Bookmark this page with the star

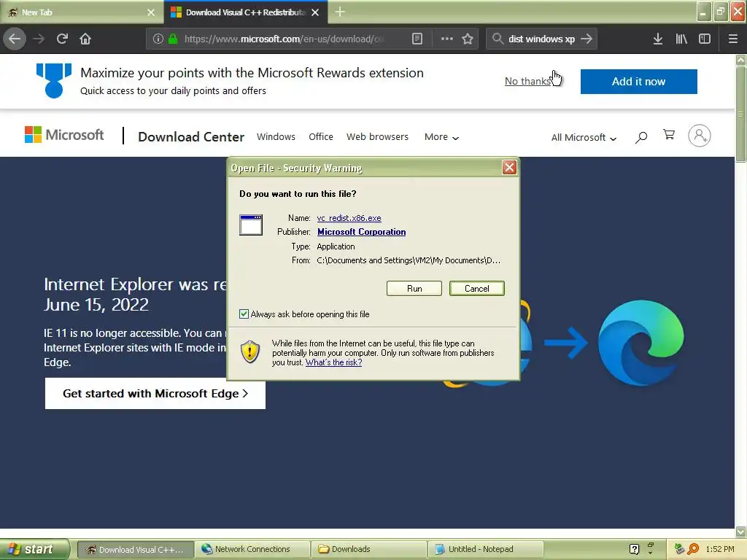coord(468,39)
